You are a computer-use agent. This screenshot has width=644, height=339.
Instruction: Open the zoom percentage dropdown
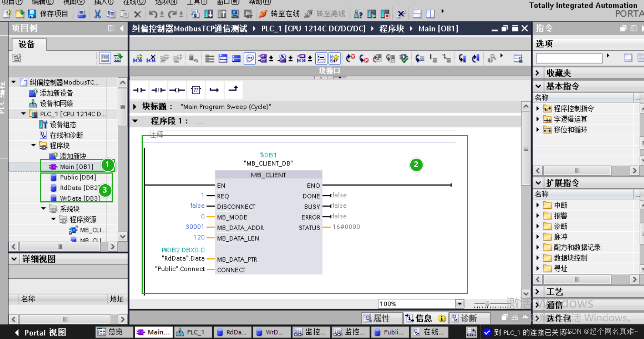(460, 304)
